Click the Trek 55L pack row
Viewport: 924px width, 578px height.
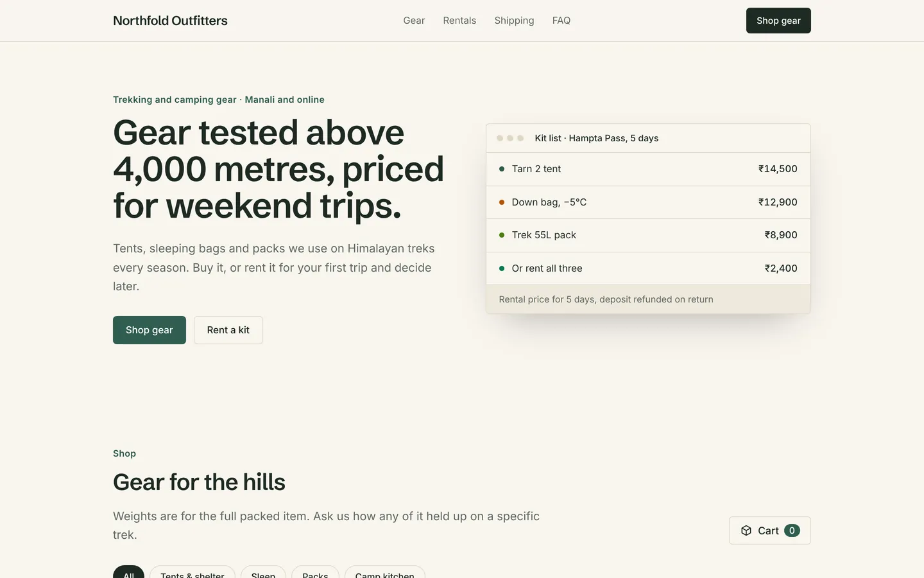tap(648, 235)
